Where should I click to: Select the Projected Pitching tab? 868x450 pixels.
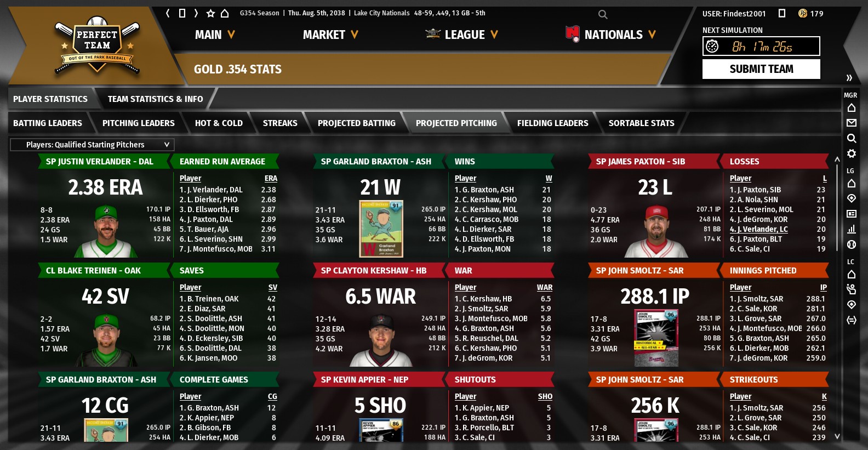456,123
